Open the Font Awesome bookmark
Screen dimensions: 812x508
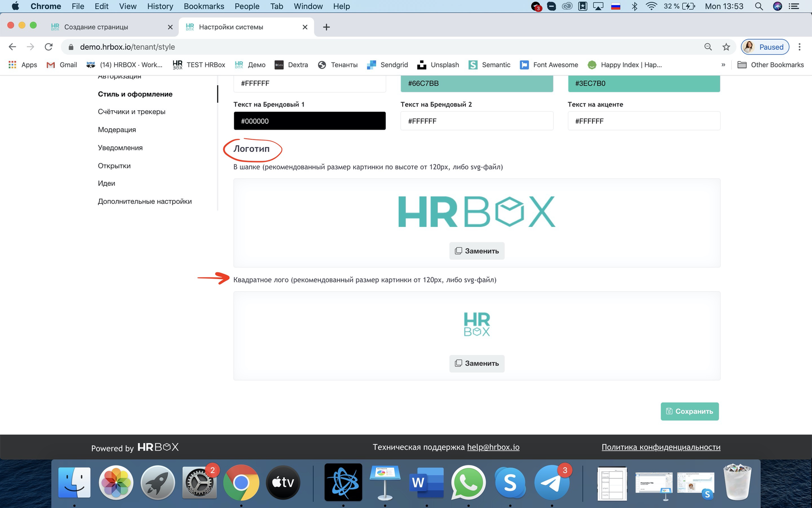(549, 65)
